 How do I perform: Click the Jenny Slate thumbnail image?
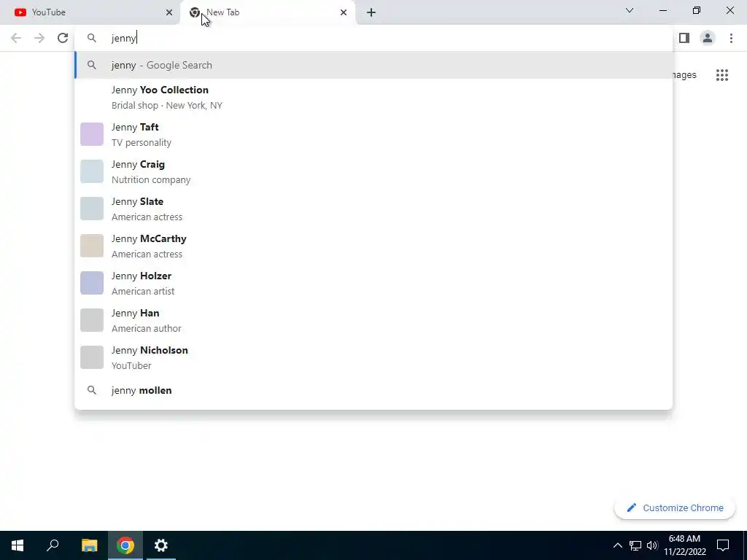[92, 209]
